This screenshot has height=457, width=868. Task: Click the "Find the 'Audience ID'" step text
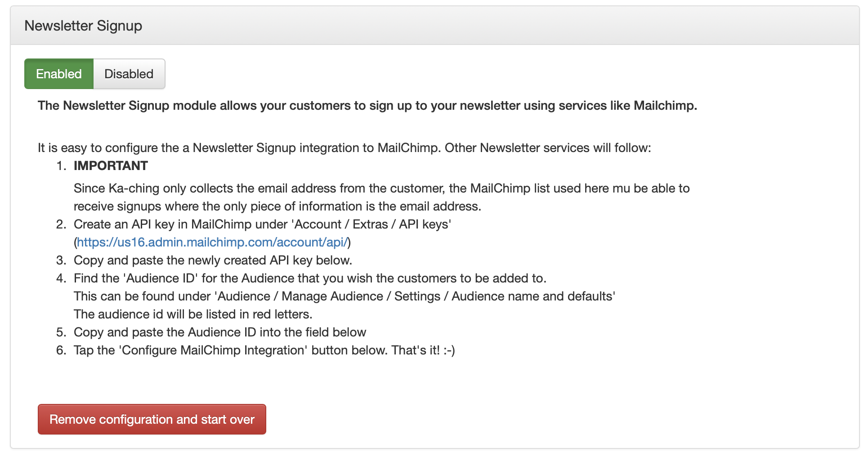point(310,278)
